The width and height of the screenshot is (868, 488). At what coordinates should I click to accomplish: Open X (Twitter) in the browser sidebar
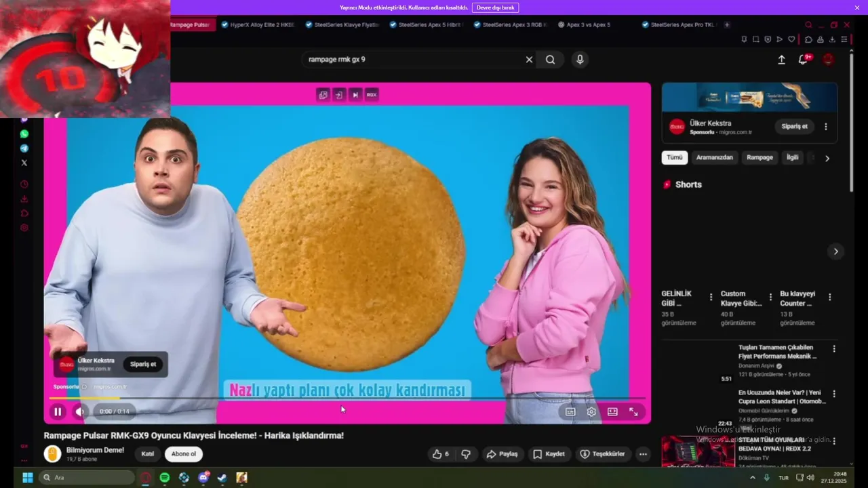[x=24, y=163]
